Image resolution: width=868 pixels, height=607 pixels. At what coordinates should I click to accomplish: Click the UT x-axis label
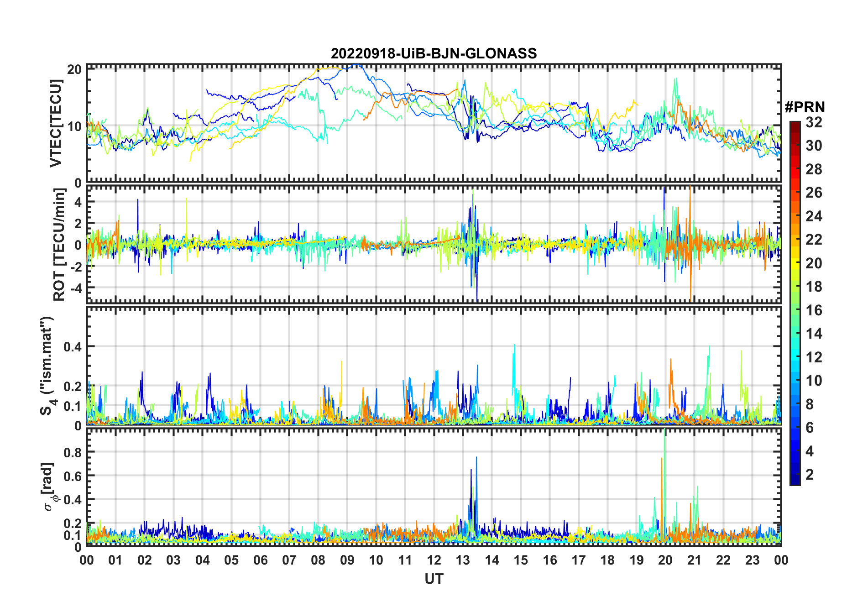[x=434, y=579]
